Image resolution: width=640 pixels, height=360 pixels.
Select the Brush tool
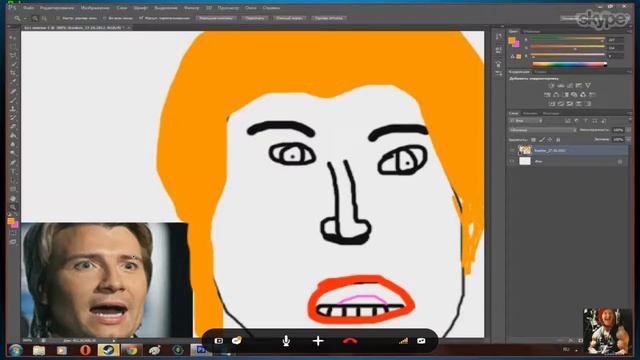tap(13, 100)
